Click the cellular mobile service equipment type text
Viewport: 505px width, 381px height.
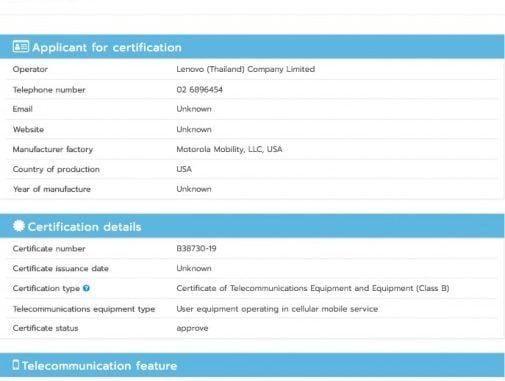(x=277, y=309)
